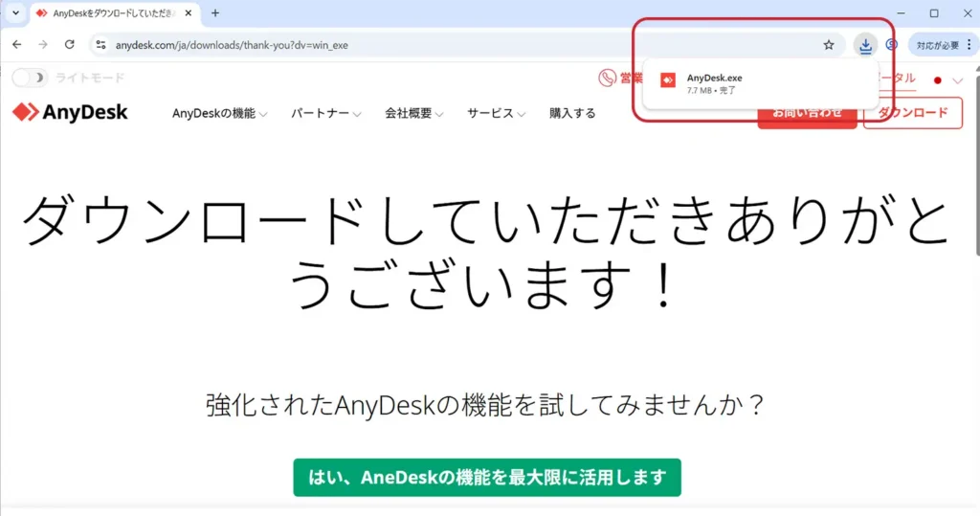The width and height of the screenshot is (980, 516).
Task: Bookmark this page with the star icon
Action: (x=829, y=45)
